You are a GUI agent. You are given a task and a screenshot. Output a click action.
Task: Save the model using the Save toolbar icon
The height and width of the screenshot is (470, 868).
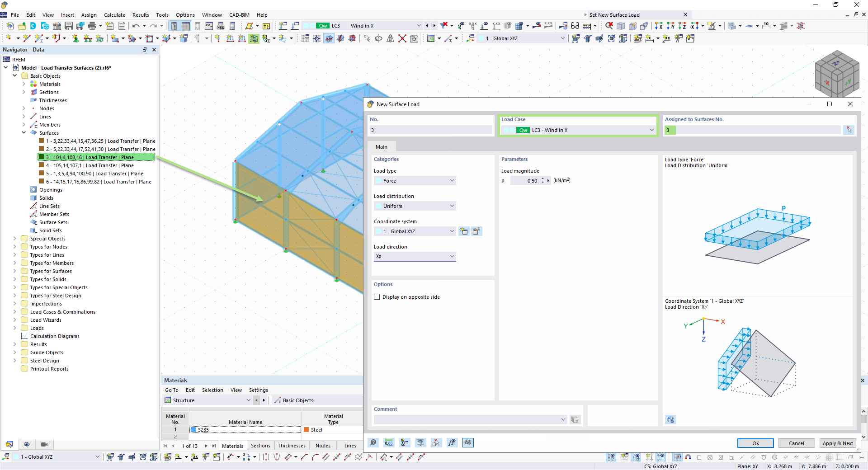69,26
